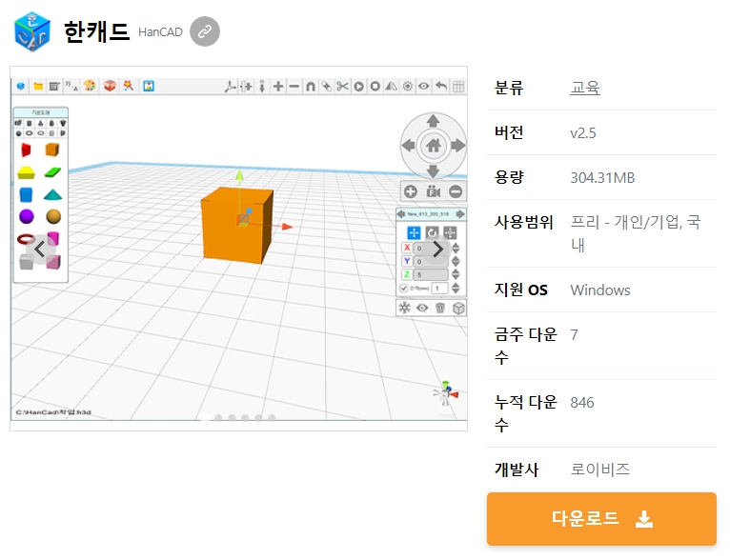Click the left arrow on navigation wheel
This screenshot has height=560, width=730.
[408, 146]
